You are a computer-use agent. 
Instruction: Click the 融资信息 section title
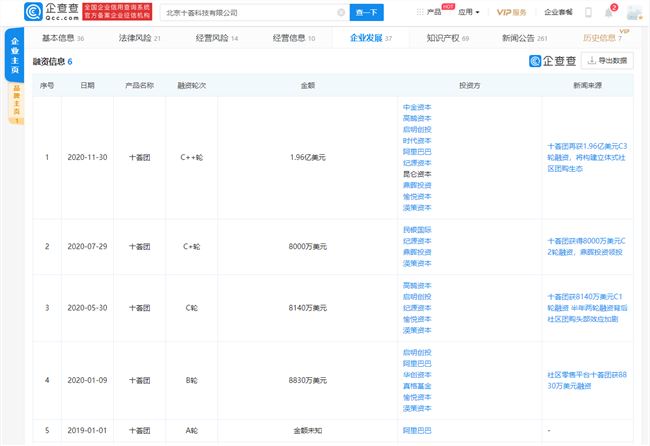point(48,61)
